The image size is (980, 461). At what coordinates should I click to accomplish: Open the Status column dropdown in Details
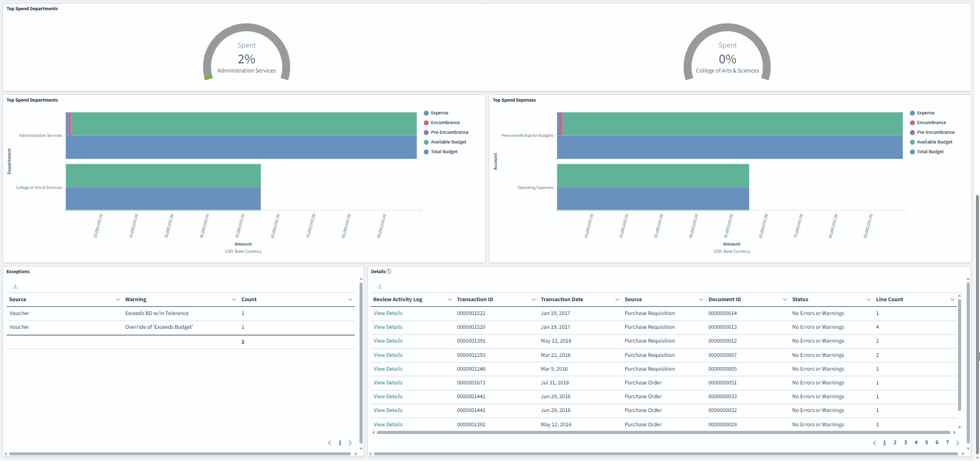(x=868, y=299)
